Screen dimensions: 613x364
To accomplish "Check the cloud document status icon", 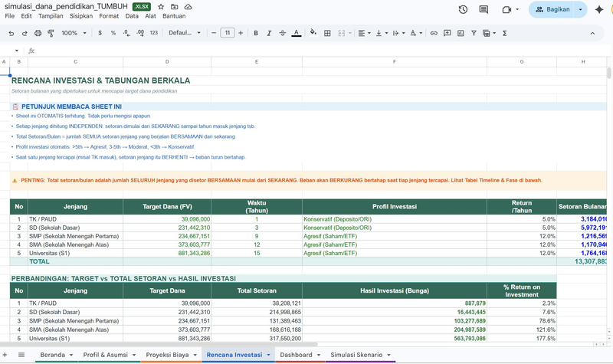I will pos(188,7).
